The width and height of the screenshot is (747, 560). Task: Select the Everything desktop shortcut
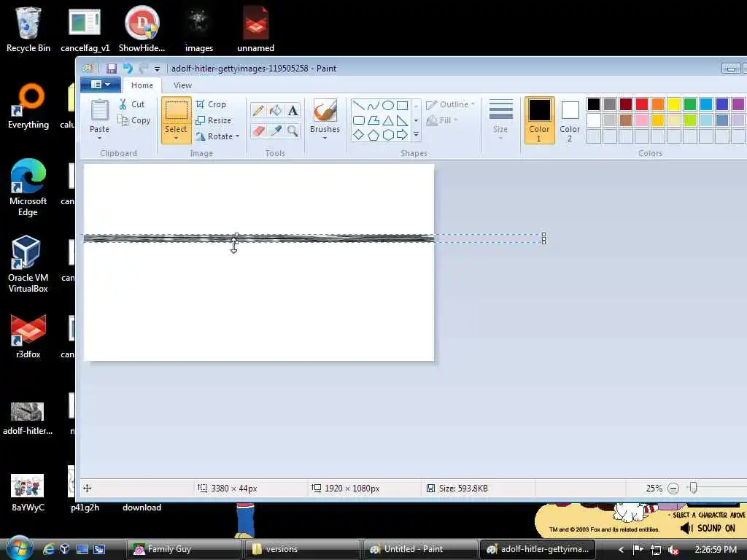point(28,106)
